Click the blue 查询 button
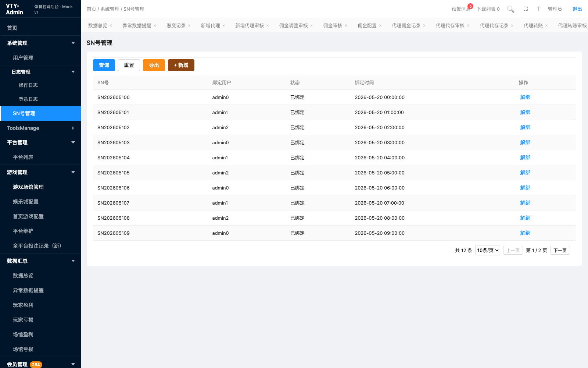This screenshot has height=368, width=588. [x=104, y=65]
